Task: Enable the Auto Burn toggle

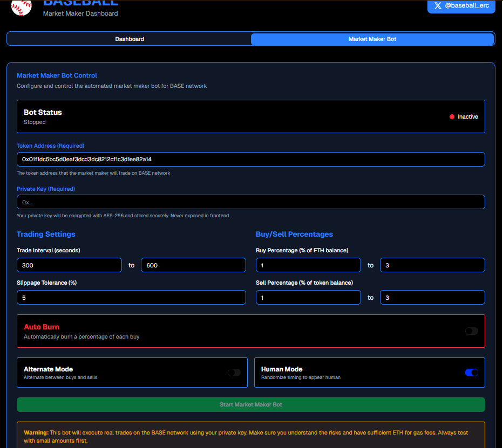Action: point(472,331)
